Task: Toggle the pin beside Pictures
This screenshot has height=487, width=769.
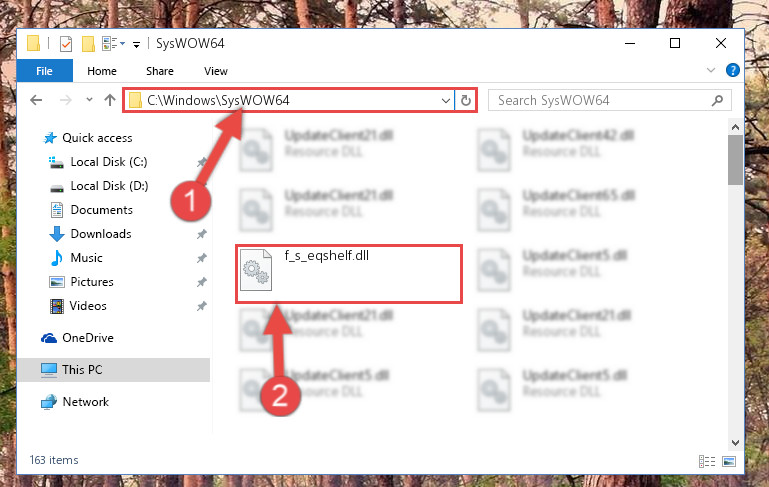Action: point(202,282)
